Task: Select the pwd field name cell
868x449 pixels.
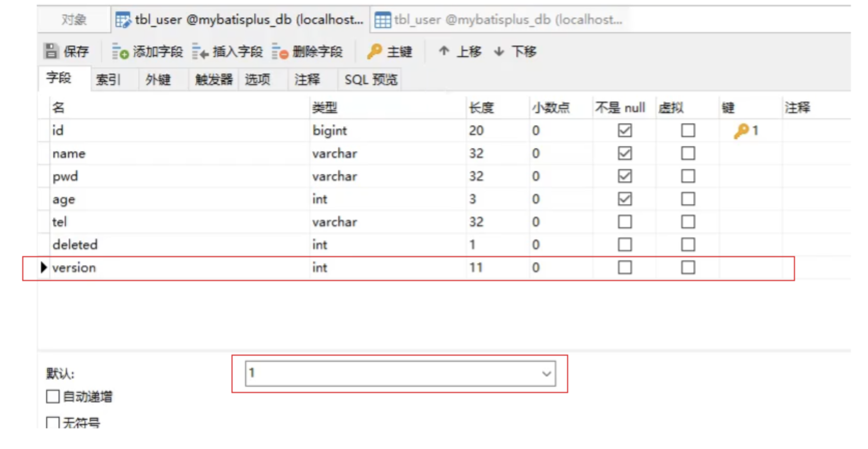Action: [180, 176]
